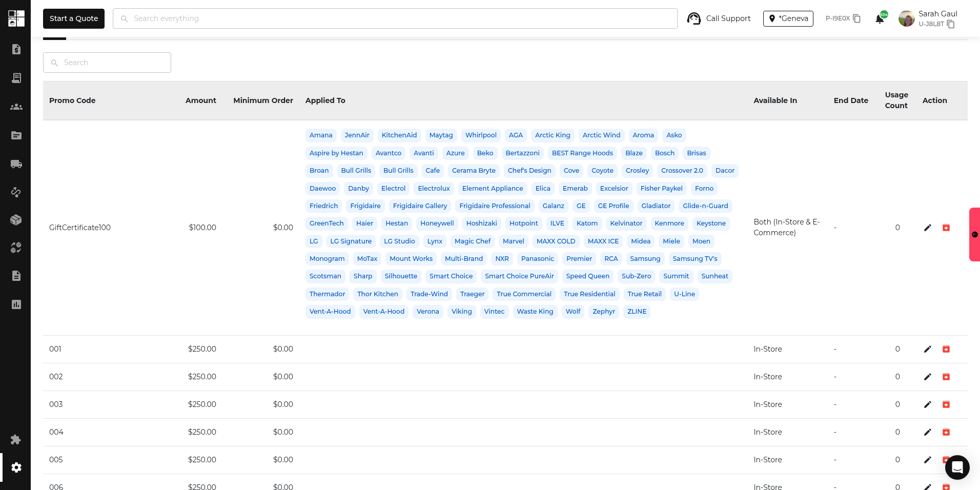Sort by Promo Code column header
Screen dimensions: 980x490
(x=72, y=100)
